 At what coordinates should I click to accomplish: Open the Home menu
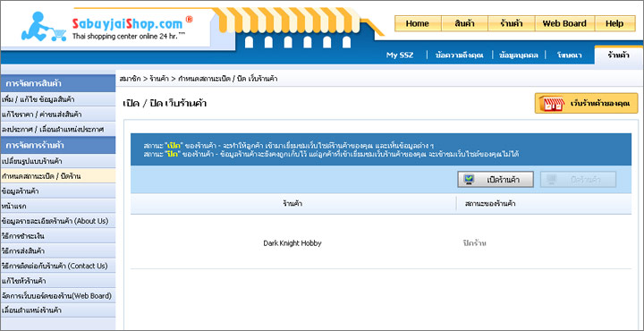[418, 23]
